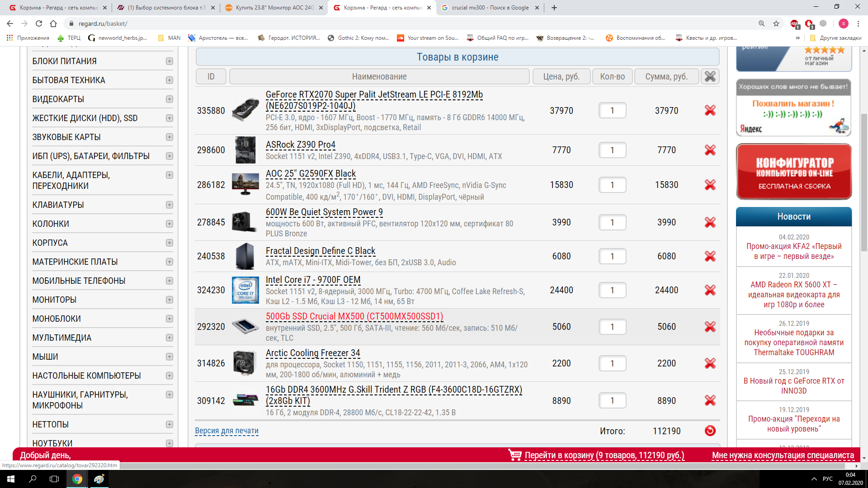This screenshot has width=868, height=488.
Task: Click the browser reload page icon
Action: coord(39,23)
